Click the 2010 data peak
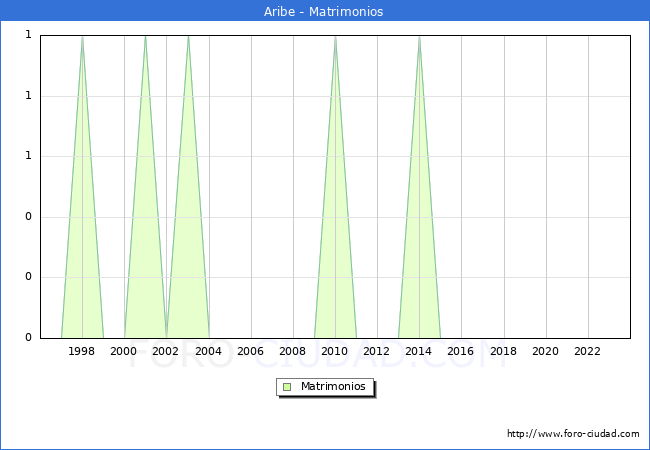The image size is (650, 450). [335, 40]
